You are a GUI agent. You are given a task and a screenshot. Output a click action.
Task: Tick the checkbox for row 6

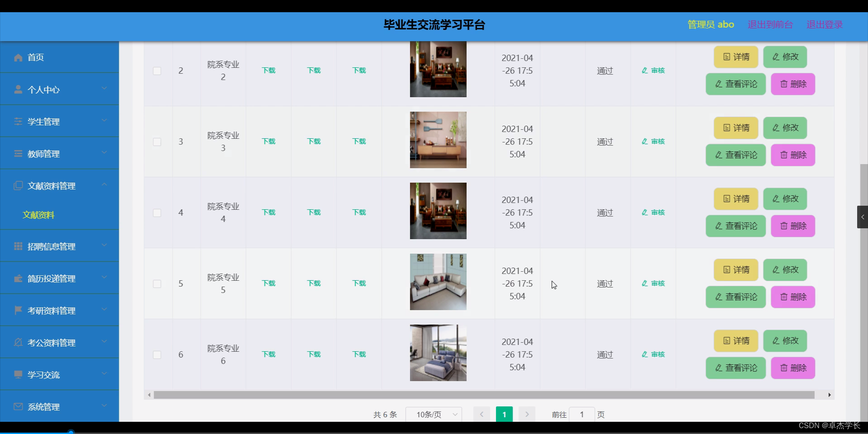[x=157, y=355]
